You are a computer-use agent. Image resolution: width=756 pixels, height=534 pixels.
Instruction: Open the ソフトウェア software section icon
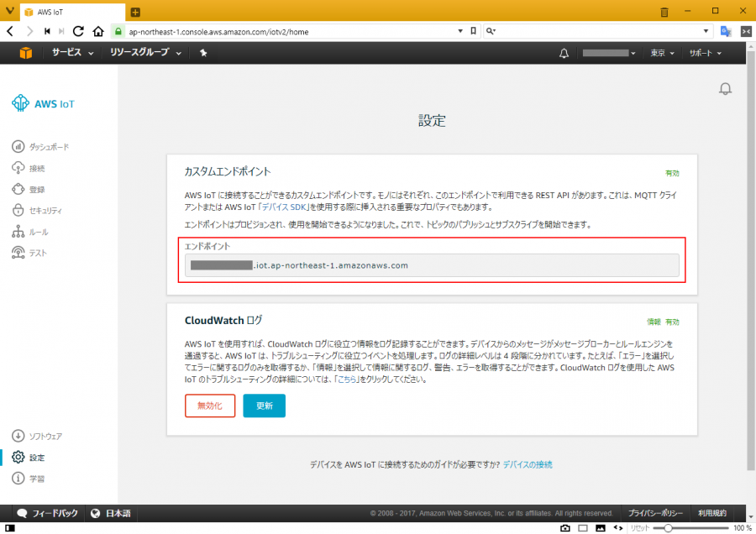(x=18, y=436)
